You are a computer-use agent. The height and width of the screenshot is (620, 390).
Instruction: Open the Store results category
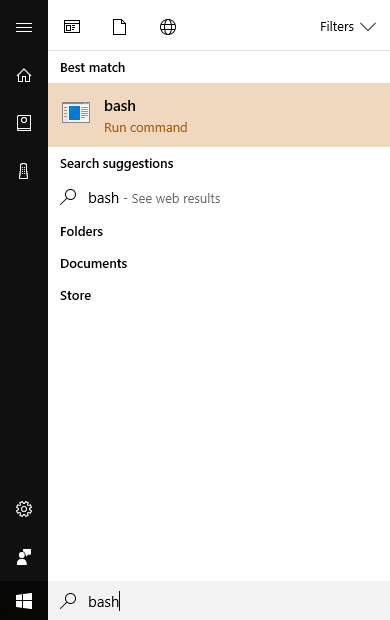pyautogui.click(x=76, y=295)
